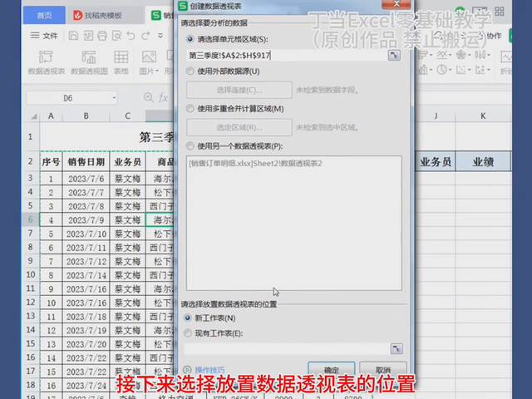This screenshot has width=532, height=399.
Task: Click the Save icon in quick toolbar
Action: coord(73,36)
